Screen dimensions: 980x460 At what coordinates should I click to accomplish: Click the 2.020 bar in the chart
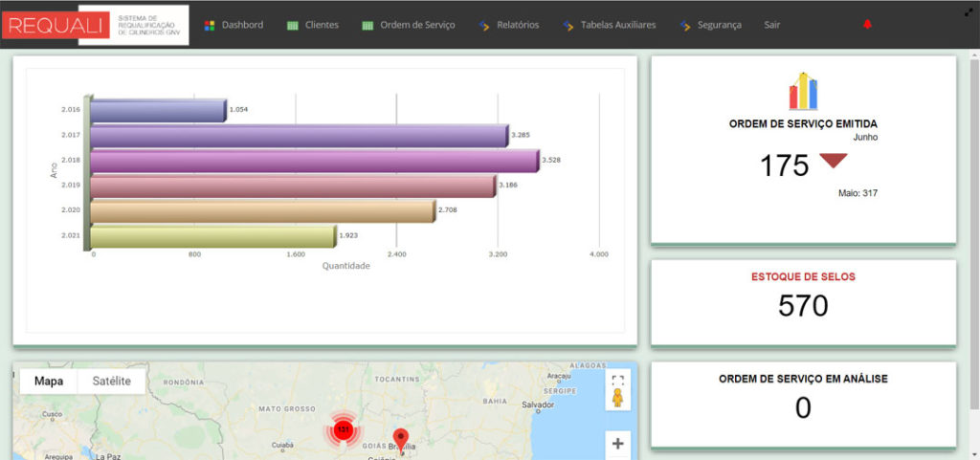(x=262, y=211)
